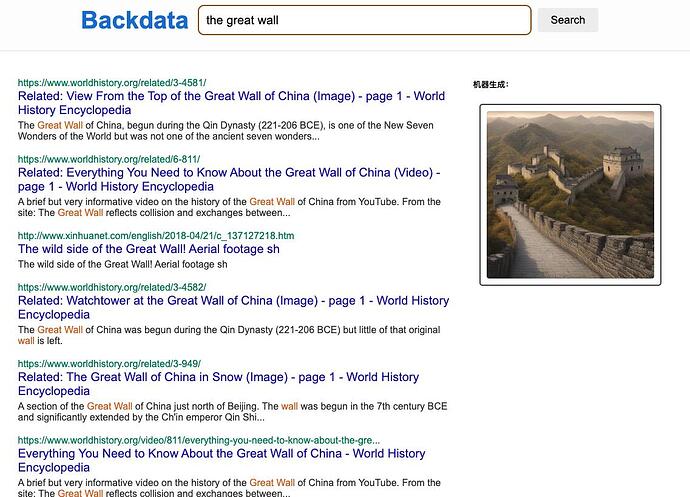
Task: Click snippet "little of that original wall is left"
Action: click(229, 335)
